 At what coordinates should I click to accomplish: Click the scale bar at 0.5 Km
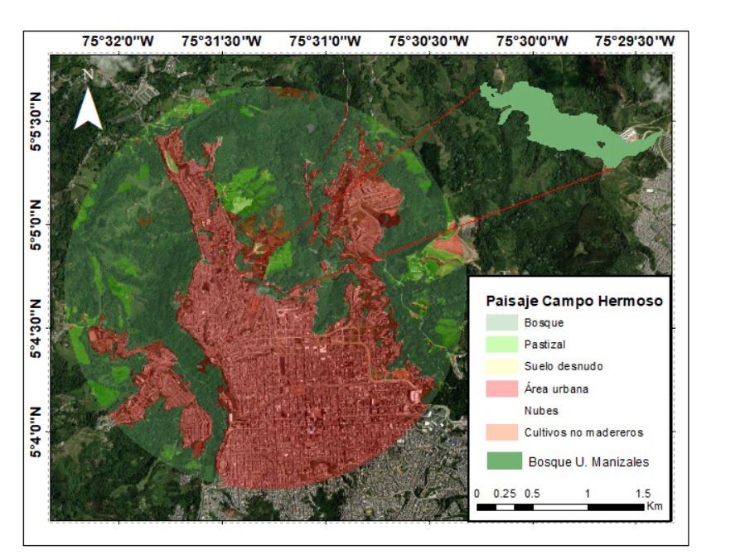534,505
